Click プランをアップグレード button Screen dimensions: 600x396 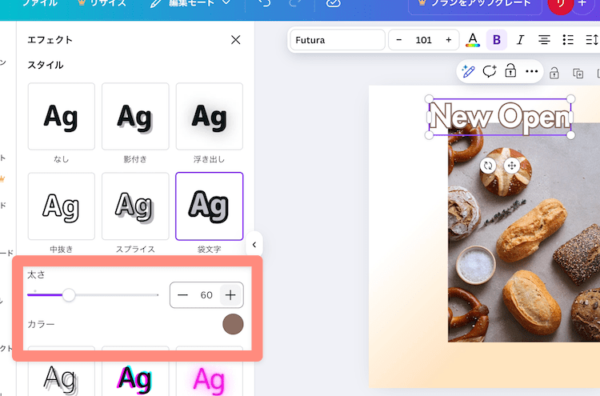pos(475,4)
